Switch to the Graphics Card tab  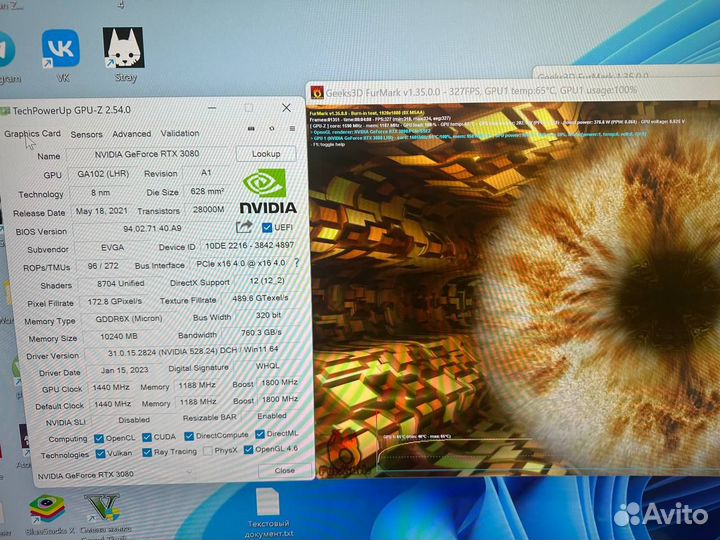coord(32,134)
